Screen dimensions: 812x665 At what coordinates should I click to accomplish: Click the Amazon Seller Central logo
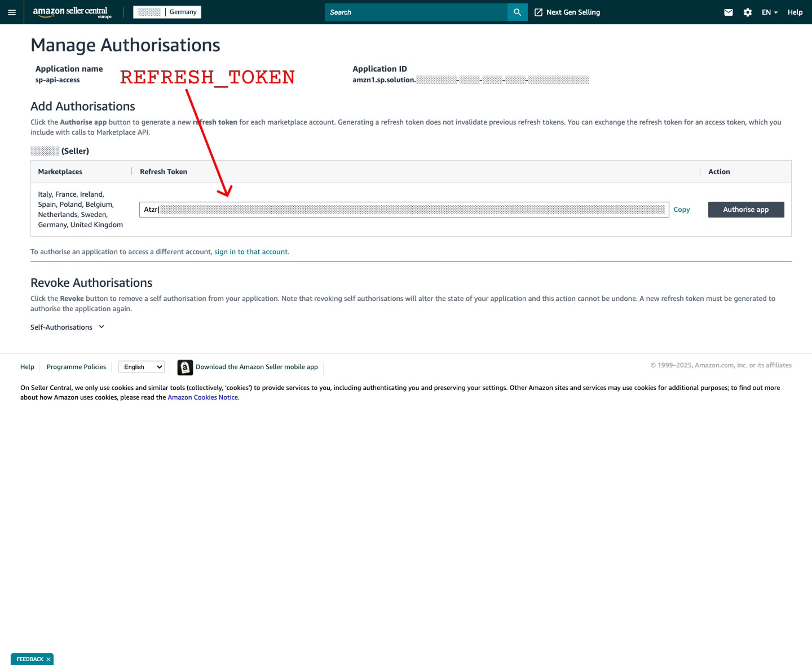point(72,12)
